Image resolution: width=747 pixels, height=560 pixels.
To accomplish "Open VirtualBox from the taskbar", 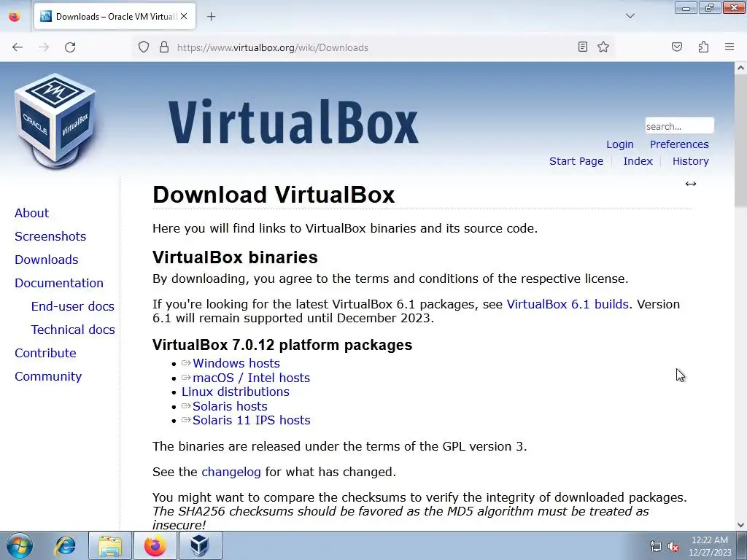I will point(200,545).
